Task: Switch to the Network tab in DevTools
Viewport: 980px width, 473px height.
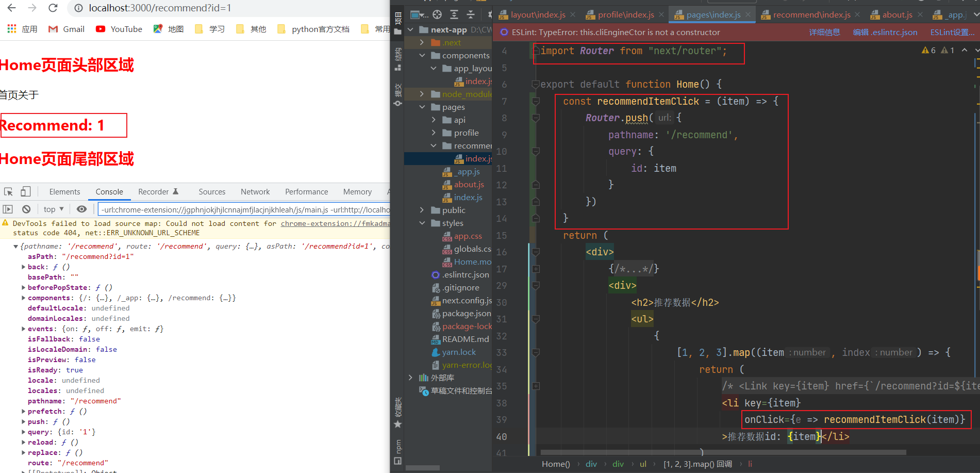Action: click(255, 192)
